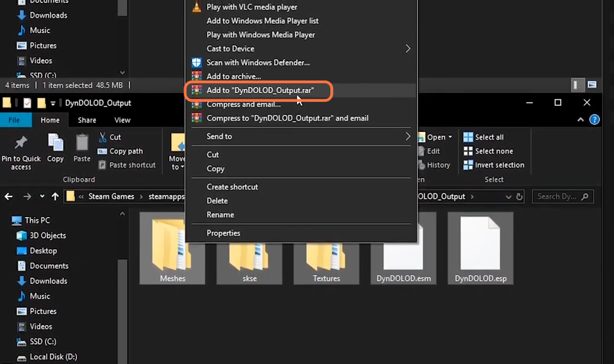Screen dimensions: 614x364
Task: Open the Quick Access Toolbar customize dropdown
Action: [x=53, y=104]
